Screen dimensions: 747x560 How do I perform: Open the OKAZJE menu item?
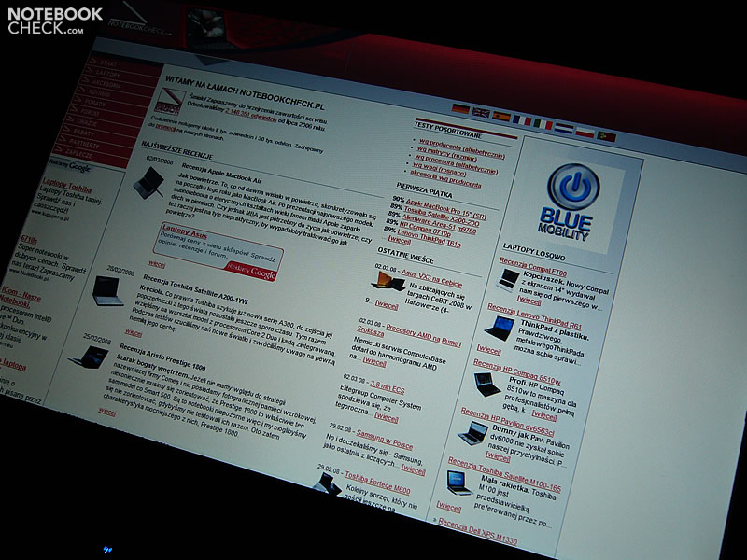(87, 122)
